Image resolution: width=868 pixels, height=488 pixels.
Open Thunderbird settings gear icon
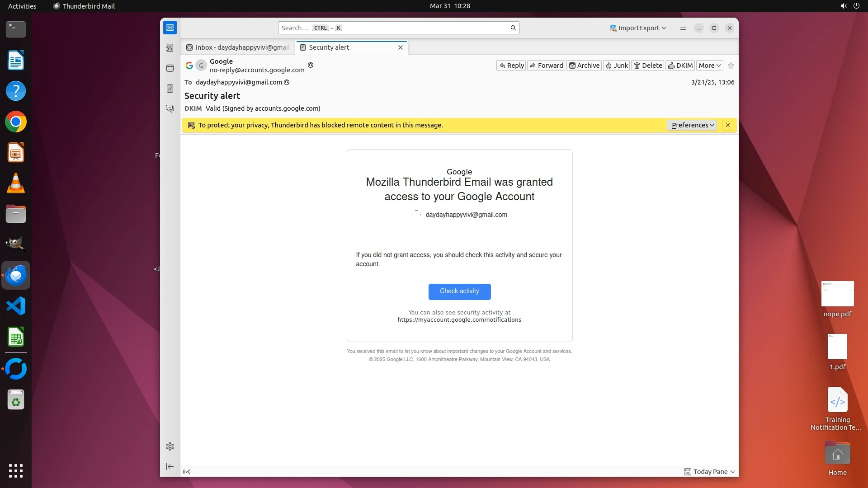[170, 446]
